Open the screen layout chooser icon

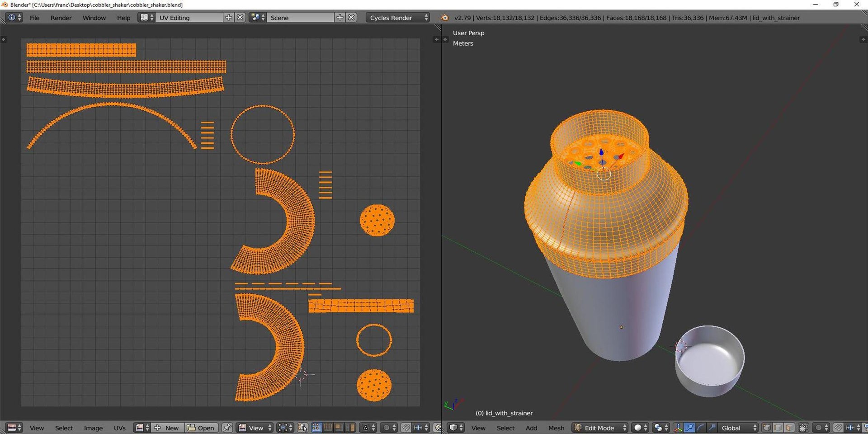pyautogui.click(x=146, y=18)
